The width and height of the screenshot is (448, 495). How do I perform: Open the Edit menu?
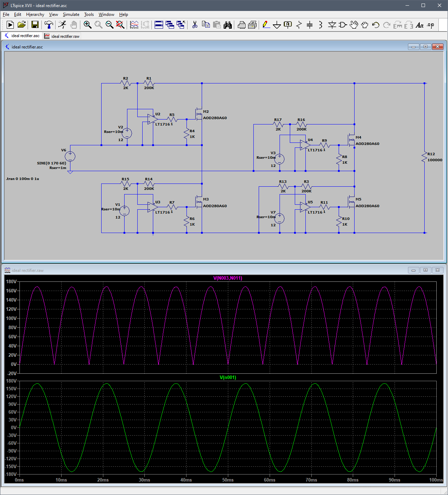(x=18, y=14)
